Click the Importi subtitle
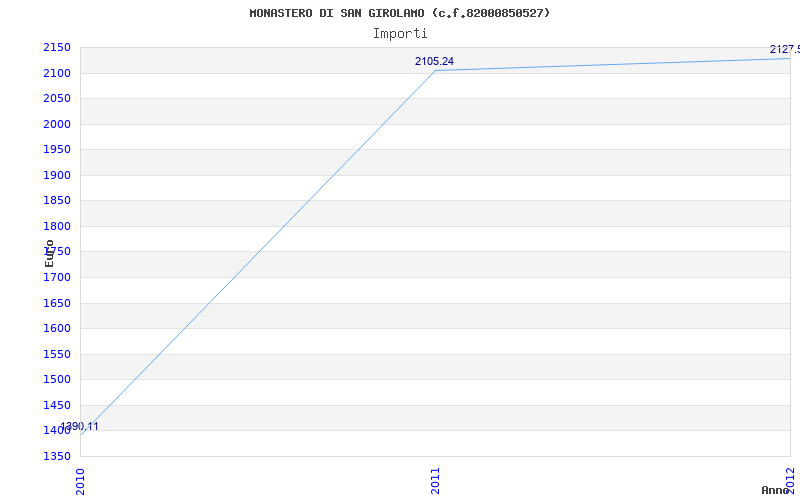This screenshot has width=800, height=500. 400,34
